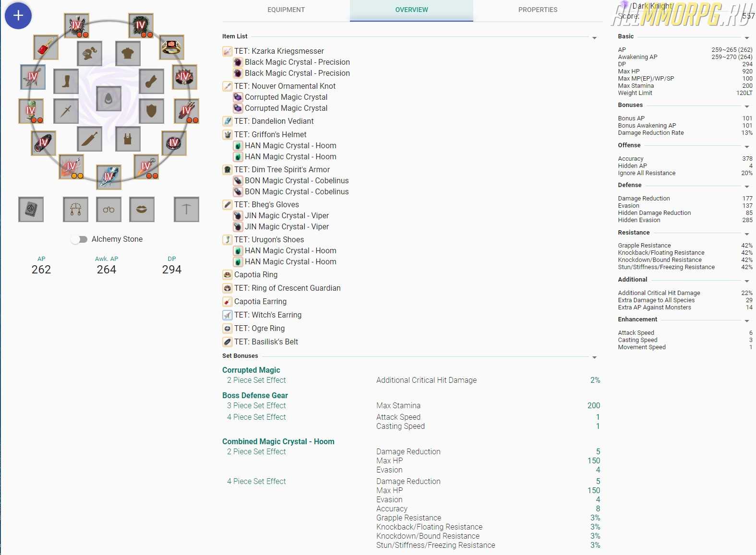
Task: Click the glasses accessory slot
Action: (x=108, y=209)
